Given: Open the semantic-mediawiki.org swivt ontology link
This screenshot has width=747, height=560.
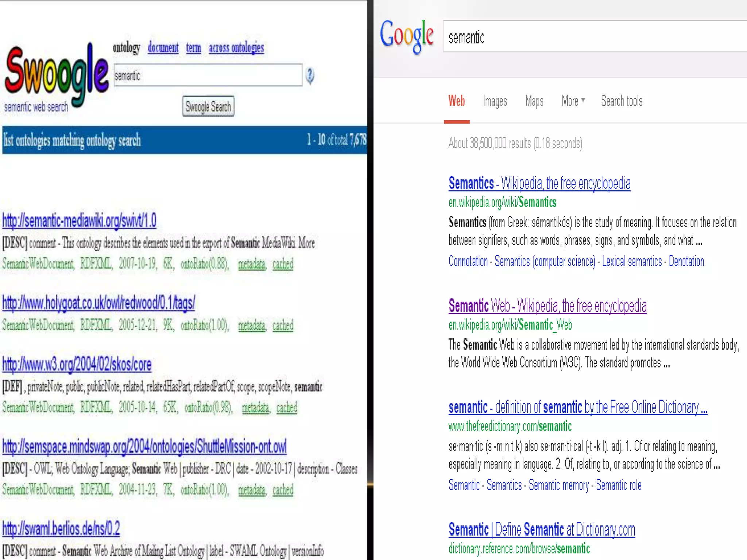Looking at the screenshot, I should tap(79, 221).
